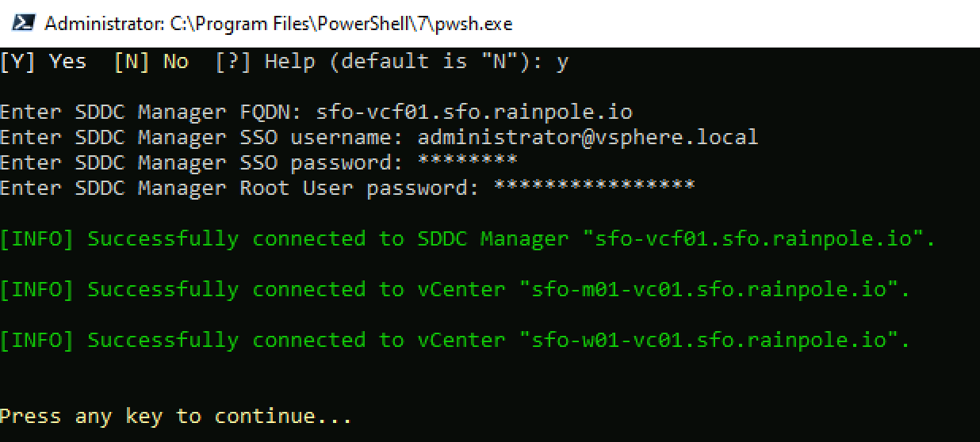Click the "SSO username" prompt label
Viewport: 980px width, 442px height.
point(208,138)
